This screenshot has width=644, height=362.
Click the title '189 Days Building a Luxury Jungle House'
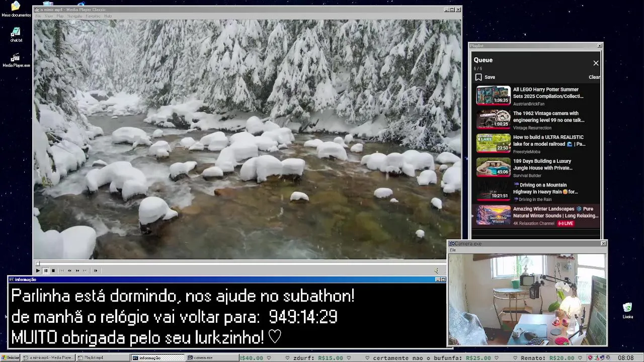point(543,164)
